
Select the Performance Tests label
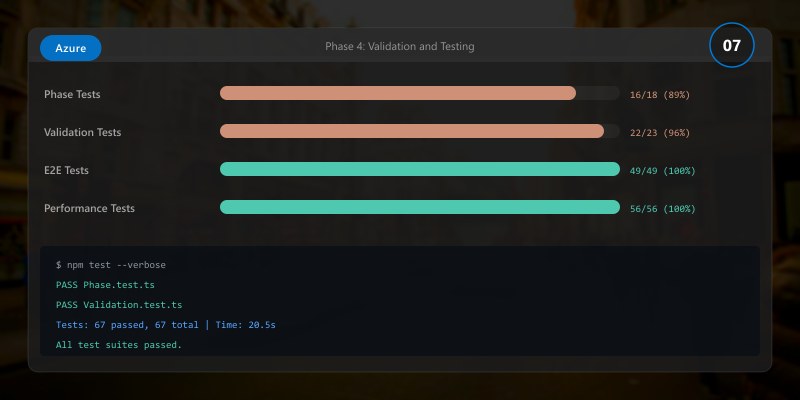point(89,208)
